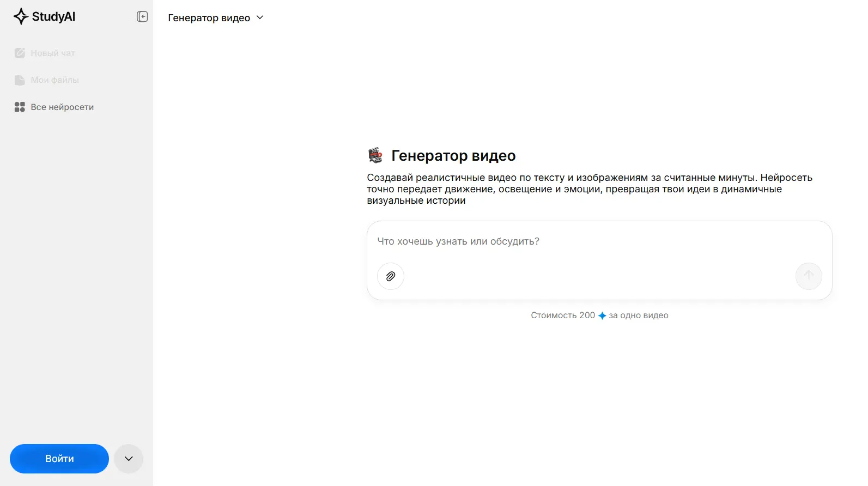868x486 pixels.
Task: Click the large Генератор видео heading
Action: tap(453, 155)
